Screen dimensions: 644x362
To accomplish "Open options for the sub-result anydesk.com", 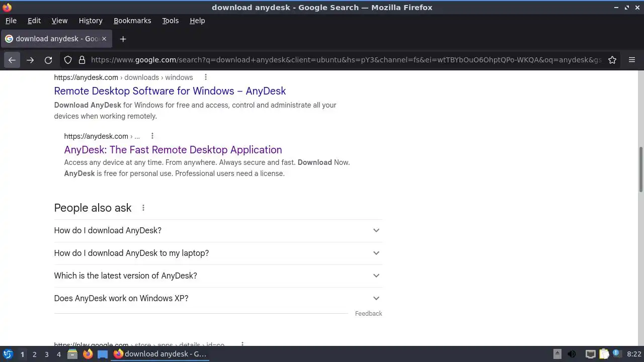I will [x=152, y=136].
